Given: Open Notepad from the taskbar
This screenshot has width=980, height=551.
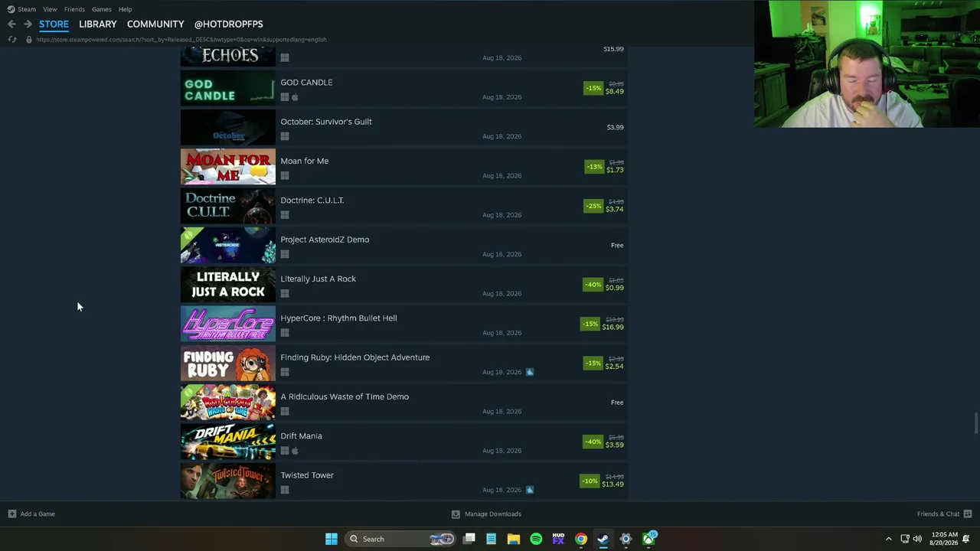Looking at the screenshot, I should pos(492,539).
